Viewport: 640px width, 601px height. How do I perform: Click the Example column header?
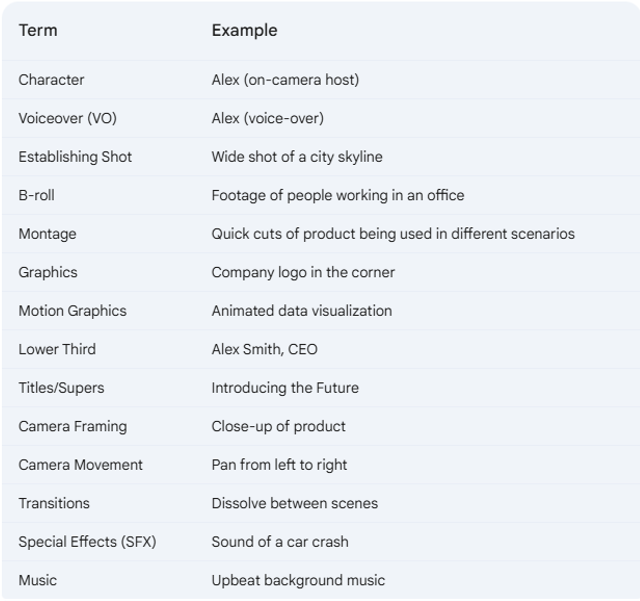tap(244, 31)
